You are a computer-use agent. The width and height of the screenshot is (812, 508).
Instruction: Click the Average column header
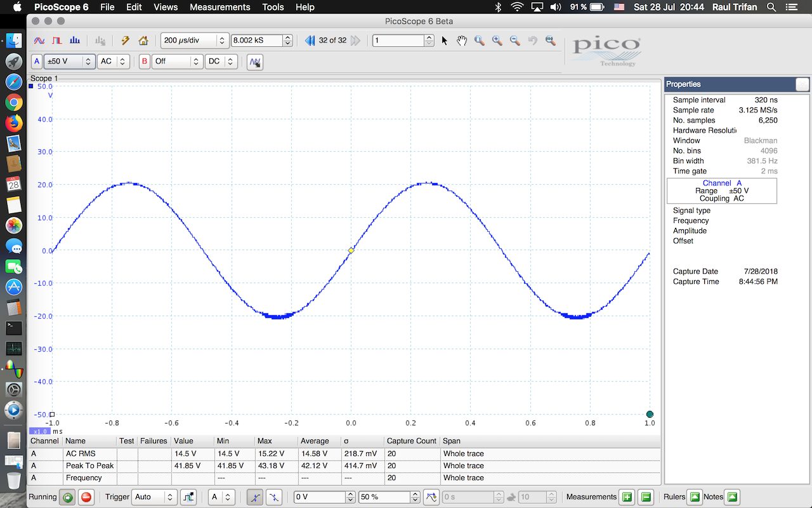tap(318, 441)
